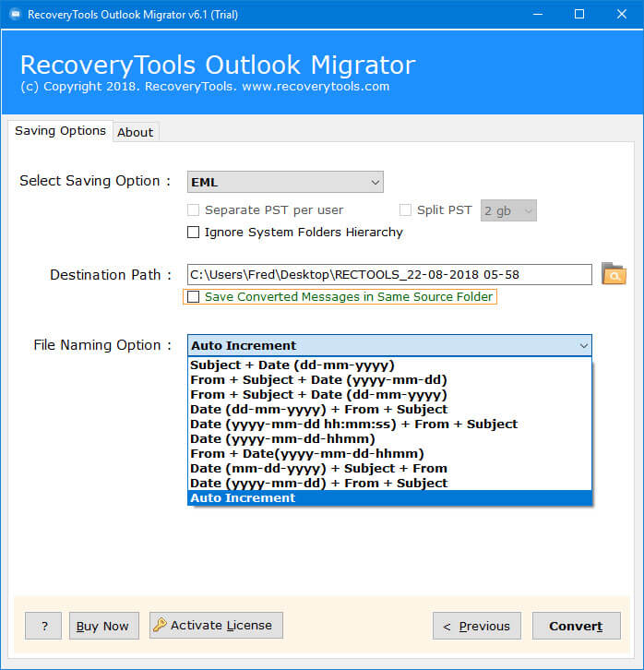Choose Subject + Date (dd-mm-yyyy) naming option
Image resolution: width=644 pixels, height=670 pixels.
coord(389,365)
